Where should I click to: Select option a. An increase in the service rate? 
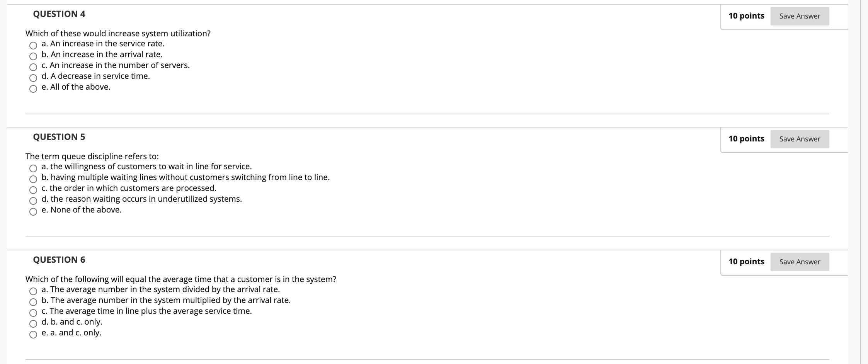33,46
